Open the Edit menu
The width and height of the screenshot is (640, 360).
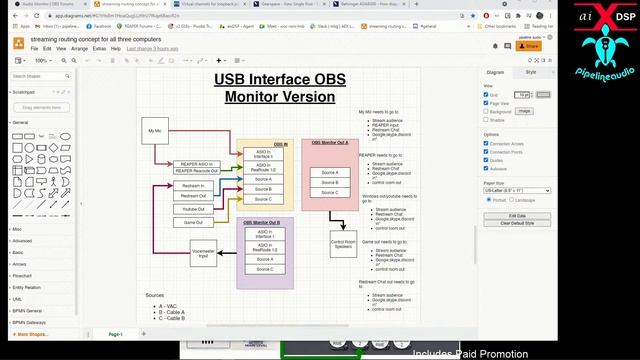(x=47, y=49)
